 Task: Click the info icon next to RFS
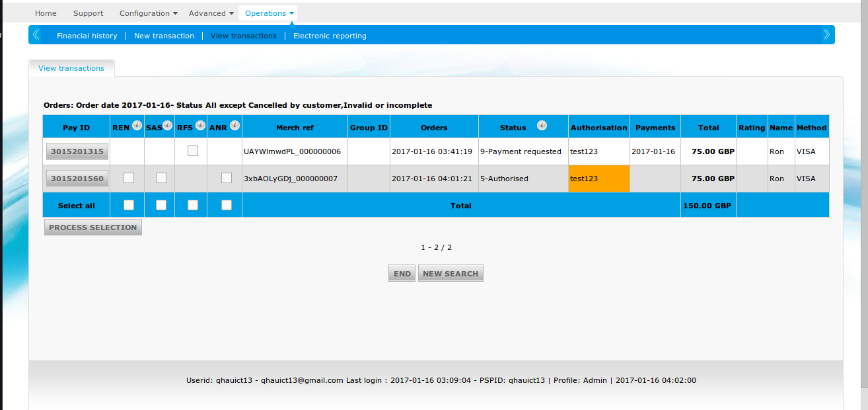[x=200, y=126]
